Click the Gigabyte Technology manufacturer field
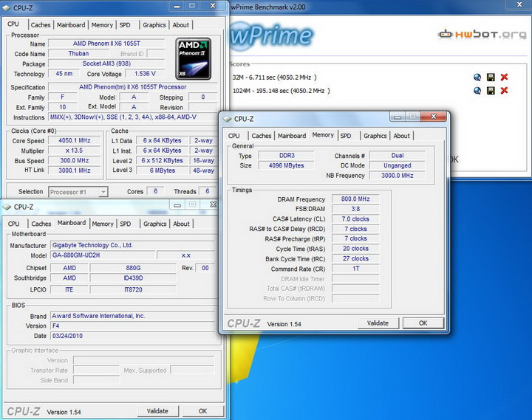 click(x=133, y=245)
